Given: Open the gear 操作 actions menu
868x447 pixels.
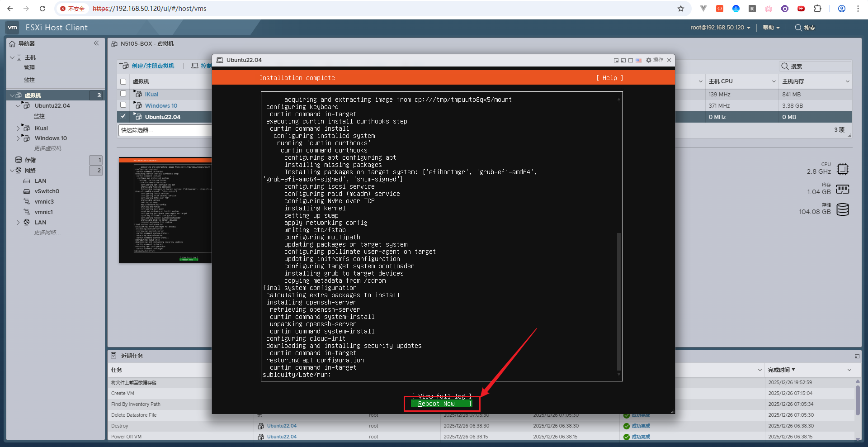Looking at the screenshot, I should point(654,60).
